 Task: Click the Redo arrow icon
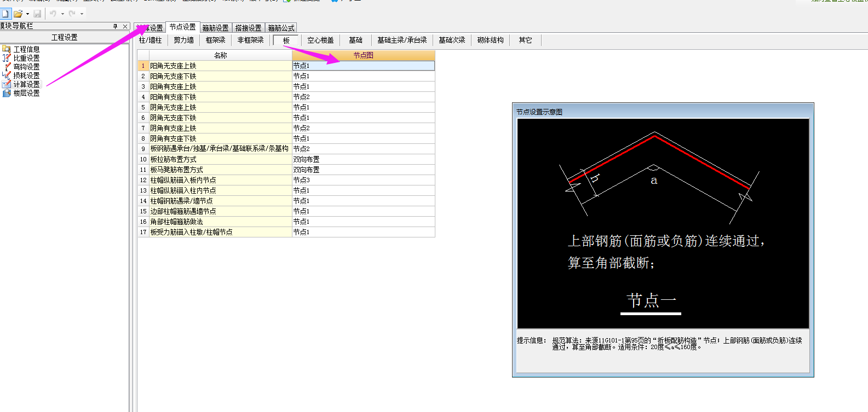[x=72, y=14]
